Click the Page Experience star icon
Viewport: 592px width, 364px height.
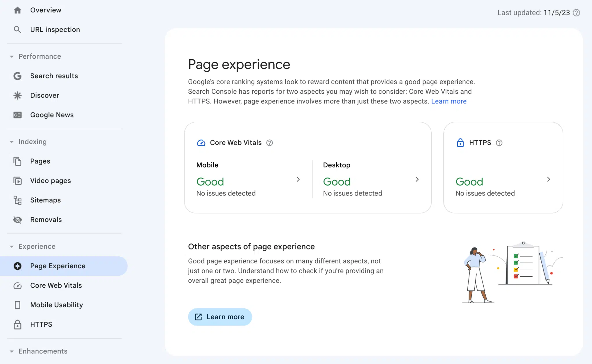point(17,265)
